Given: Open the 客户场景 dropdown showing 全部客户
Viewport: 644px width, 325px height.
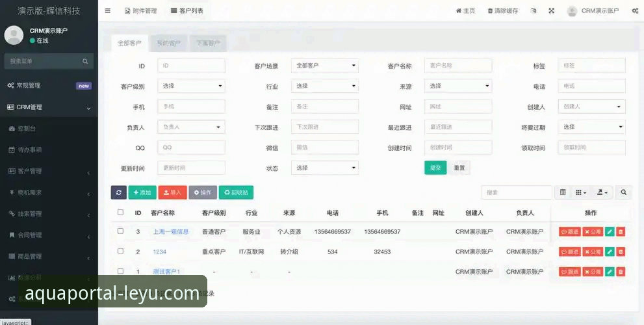Looking at the screenshot, I should [325, 66].
